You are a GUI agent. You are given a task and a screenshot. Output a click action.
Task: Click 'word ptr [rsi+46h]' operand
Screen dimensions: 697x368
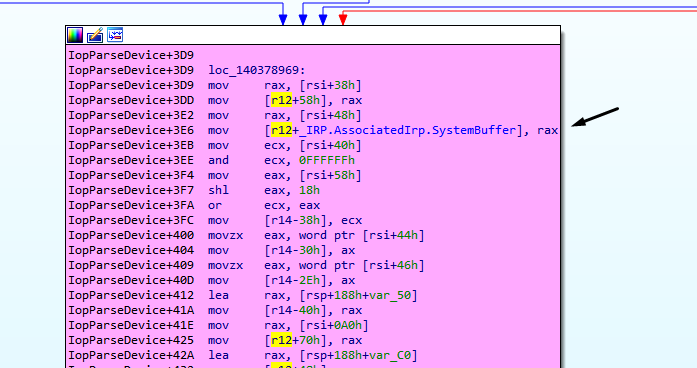coord(361,265)
